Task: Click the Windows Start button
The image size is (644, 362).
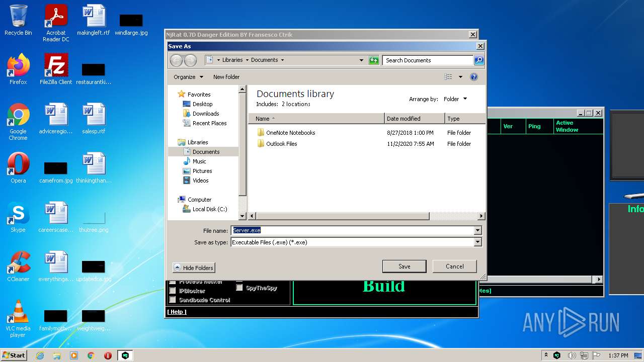Action: pos(14,355)
